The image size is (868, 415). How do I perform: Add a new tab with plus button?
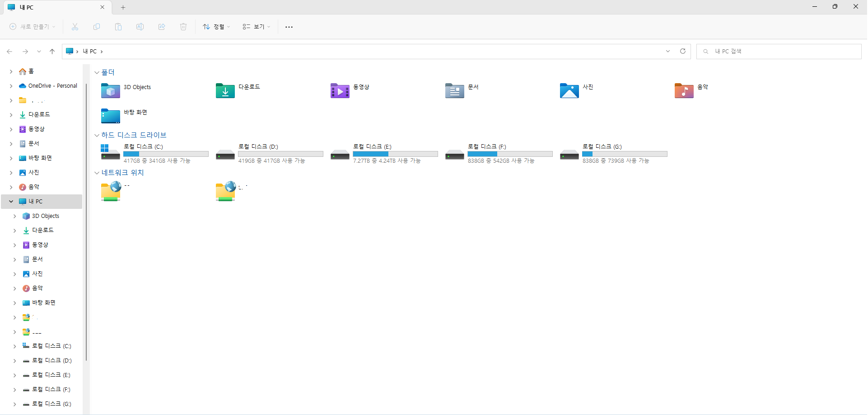(x=123, y=7)
